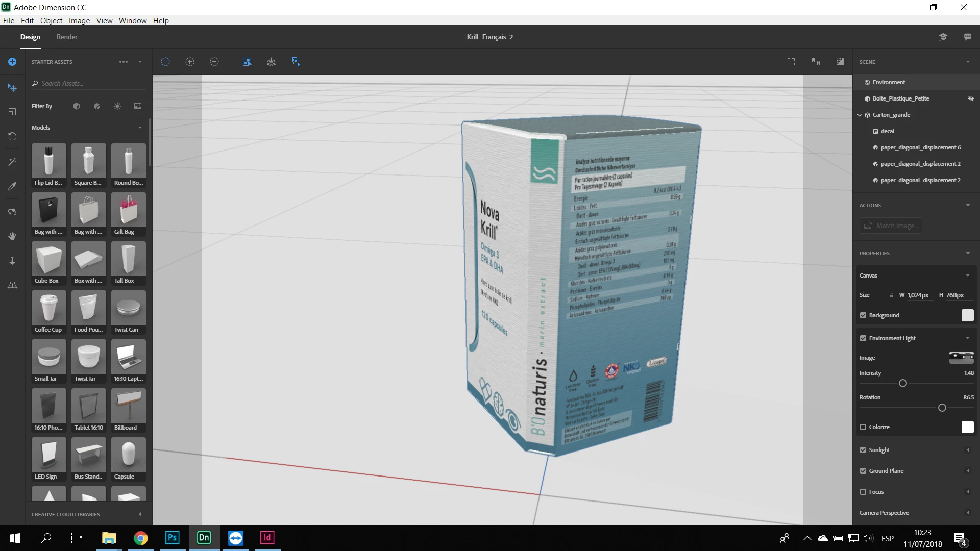Image resolution: width=980 pixels, height=551 pixels.
Task: Select the Sampler eyedropper tool
Action: (12, 186)
